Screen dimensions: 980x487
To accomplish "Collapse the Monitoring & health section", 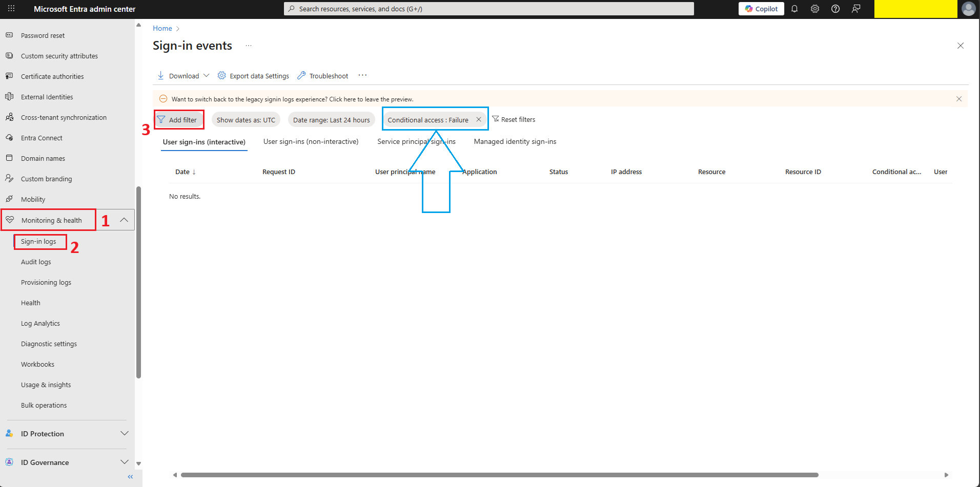I will [123, 220].
